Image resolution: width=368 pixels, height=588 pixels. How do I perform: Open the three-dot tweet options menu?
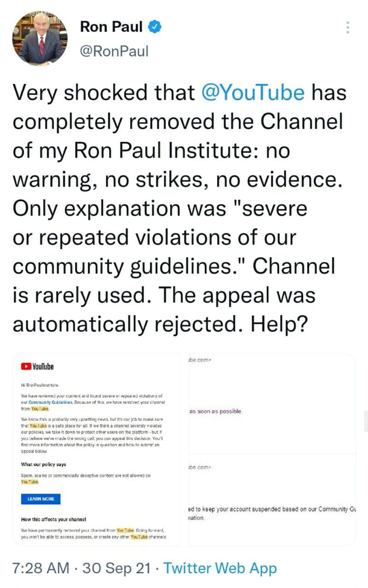(348, 27)
